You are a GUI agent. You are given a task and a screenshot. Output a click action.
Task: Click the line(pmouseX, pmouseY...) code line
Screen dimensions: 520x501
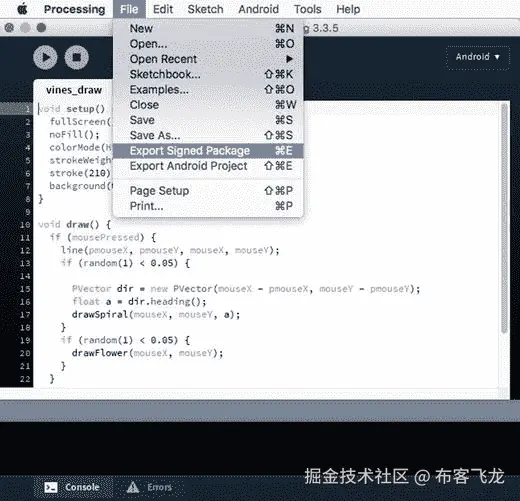[x=170, y=250]
